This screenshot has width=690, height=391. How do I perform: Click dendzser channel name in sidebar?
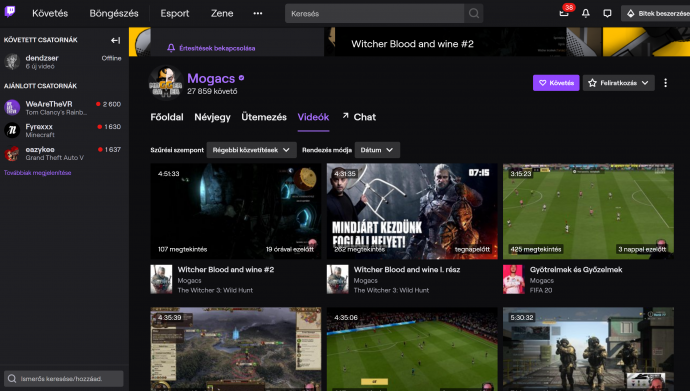pyautogui.click(x=42, y=58)
